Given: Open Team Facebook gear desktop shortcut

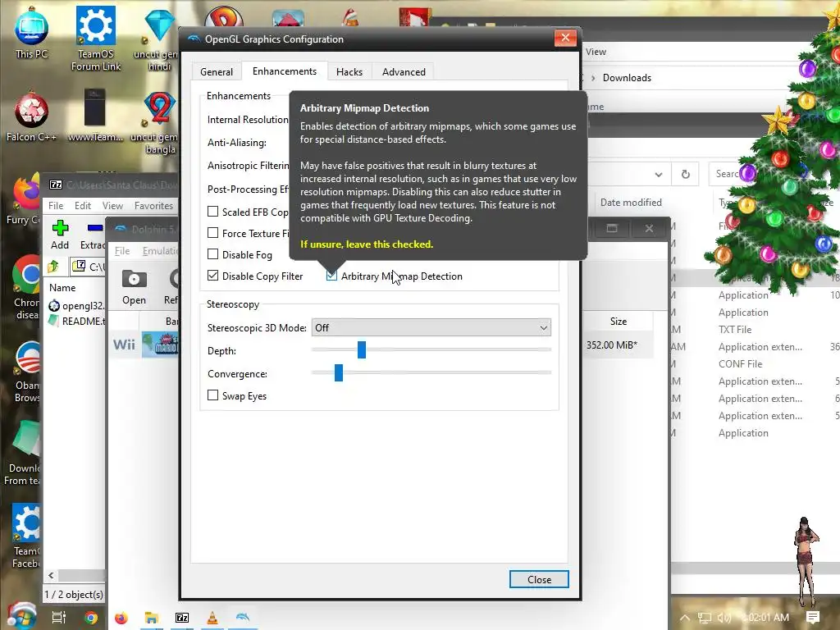Looking at the screenshot, I should (25, 536).
